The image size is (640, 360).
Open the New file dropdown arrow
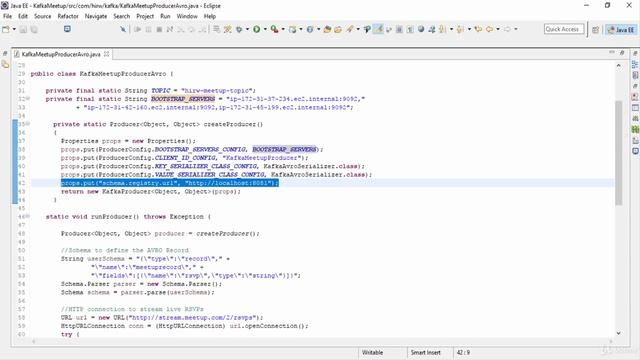(14, 29)
